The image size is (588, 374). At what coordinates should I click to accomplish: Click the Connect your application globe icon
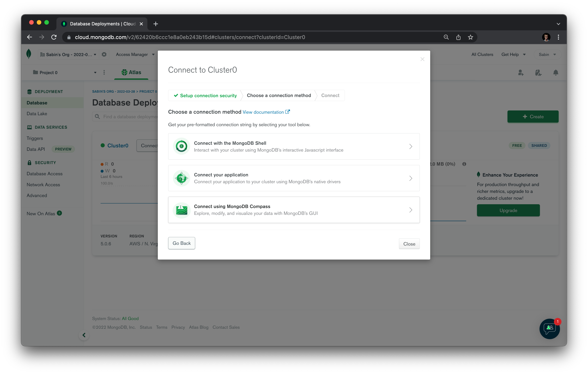181,178
